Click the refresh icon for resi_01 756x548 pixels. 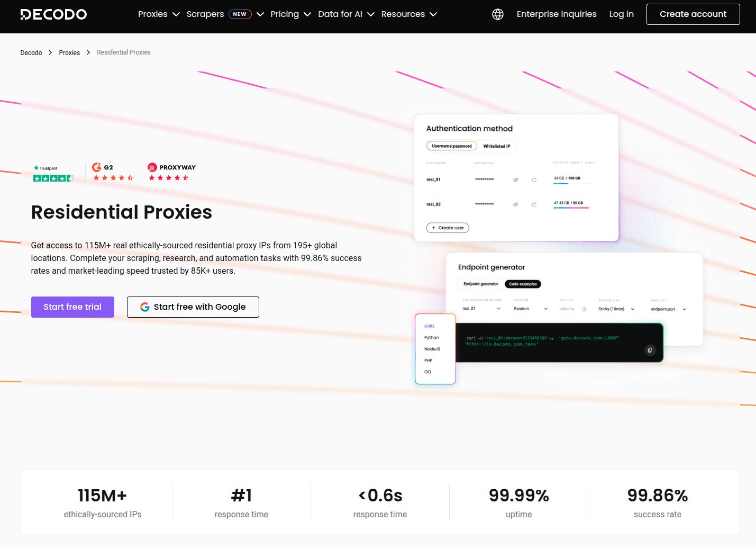click(534, 180)
